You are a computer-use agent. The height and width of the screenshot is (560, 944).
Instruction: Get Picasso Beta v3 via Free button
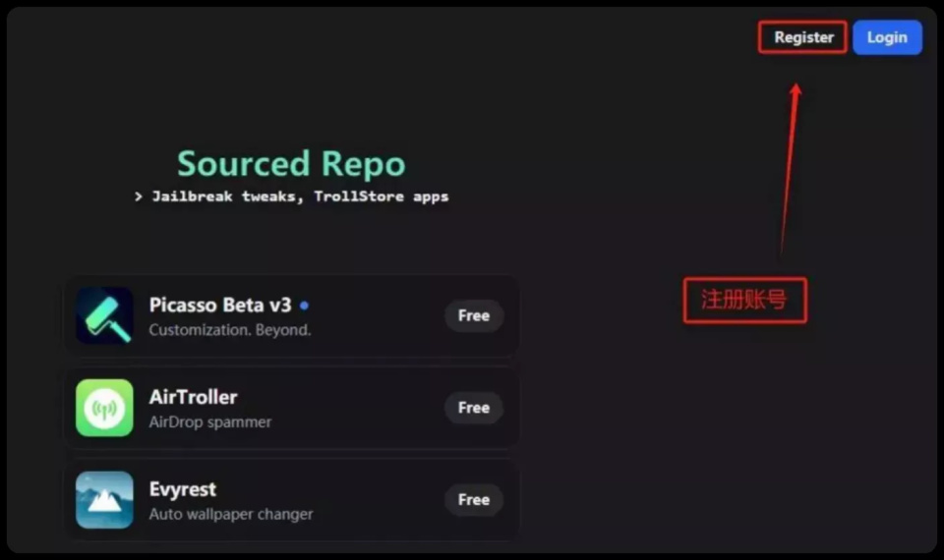tap(473, 316)
